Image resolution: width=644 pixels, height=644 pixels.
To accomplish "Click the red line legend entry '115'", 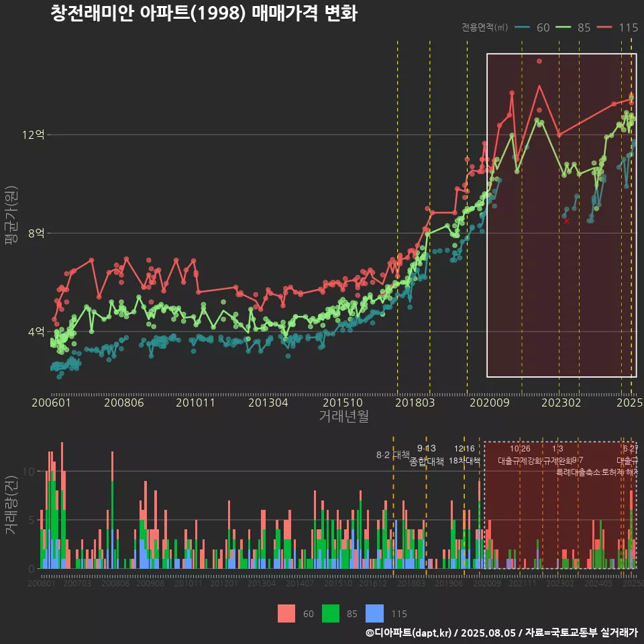I will tap(618, 28).
